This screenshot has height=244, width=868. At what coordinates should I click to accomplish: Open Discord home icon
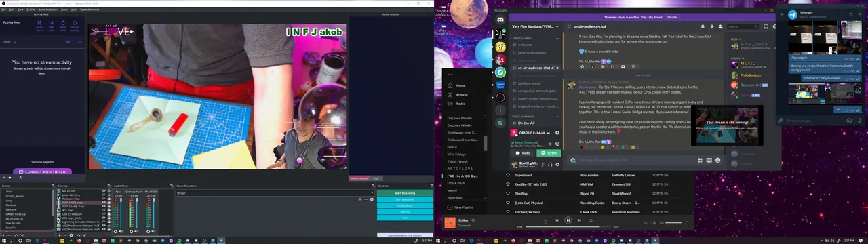(500, 20)
